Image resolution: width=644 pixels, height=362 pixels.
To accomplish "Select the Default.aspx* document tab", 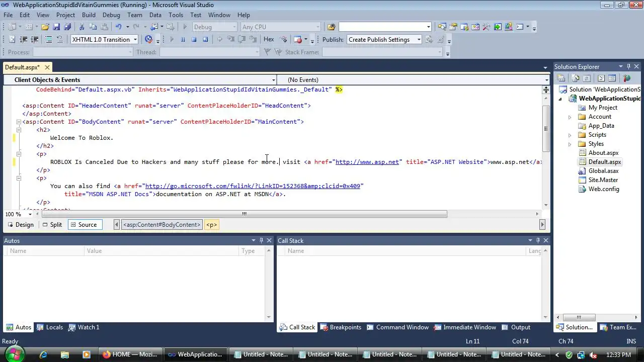I will click(27, 67).
